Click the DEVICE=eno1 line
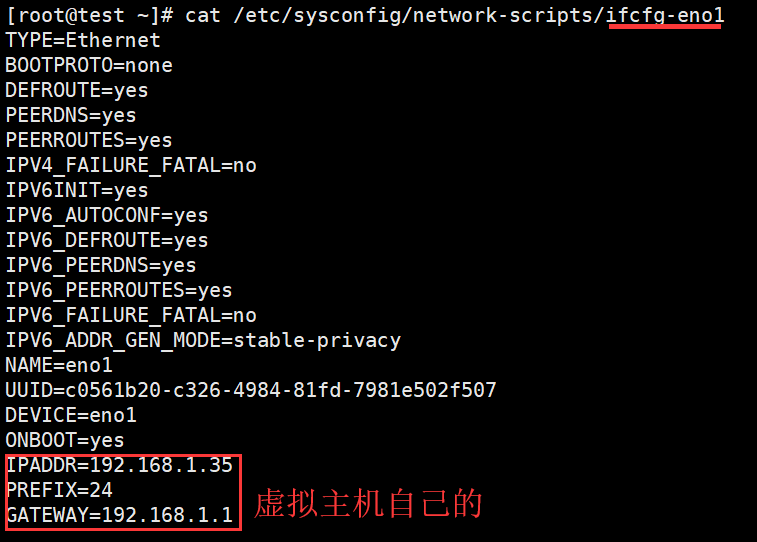The image size is (757, 542). [71, 415]
